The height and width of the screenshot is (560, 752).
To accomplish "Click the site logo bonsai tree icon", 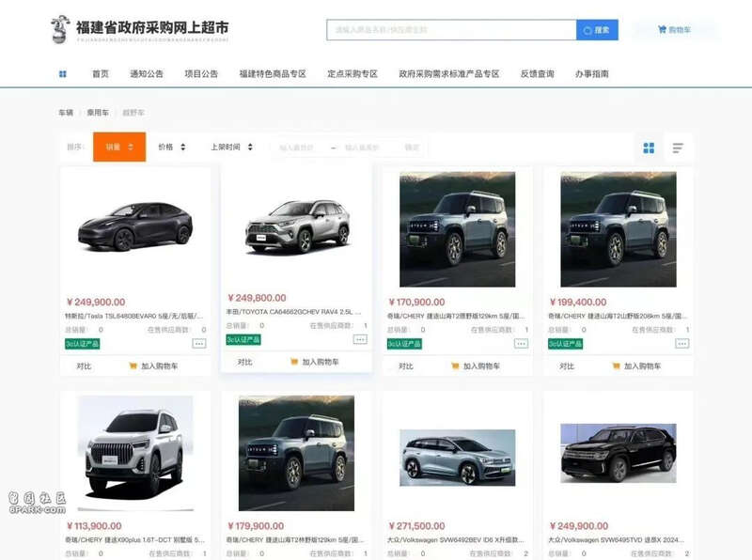I will click(60, 29).
